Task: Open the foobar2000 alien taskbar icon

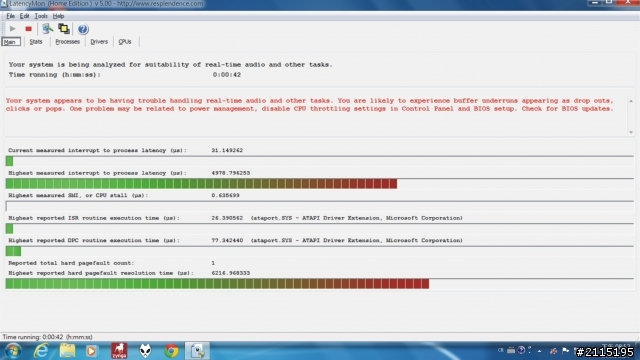Action: tap(145, 351)
